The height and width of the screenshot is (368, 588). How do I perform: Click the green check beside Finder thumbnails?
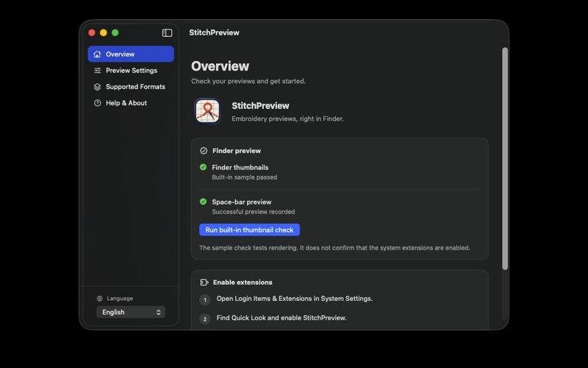point(203,167)
